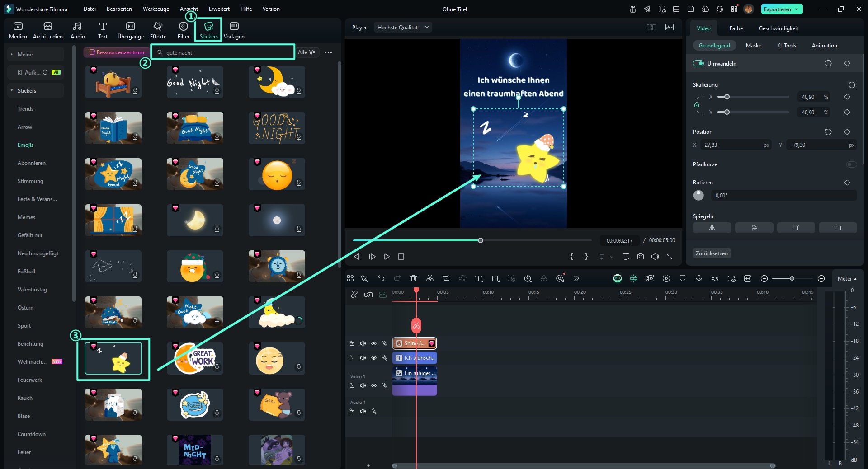Screen dimensions: 868x469
Task: Open the Übergänge transitions tab
Action: click(131, 30)
